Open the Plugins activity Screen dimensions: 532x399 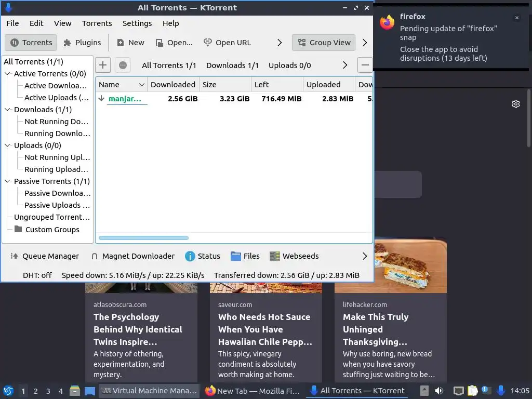click(x=82, y=43)
